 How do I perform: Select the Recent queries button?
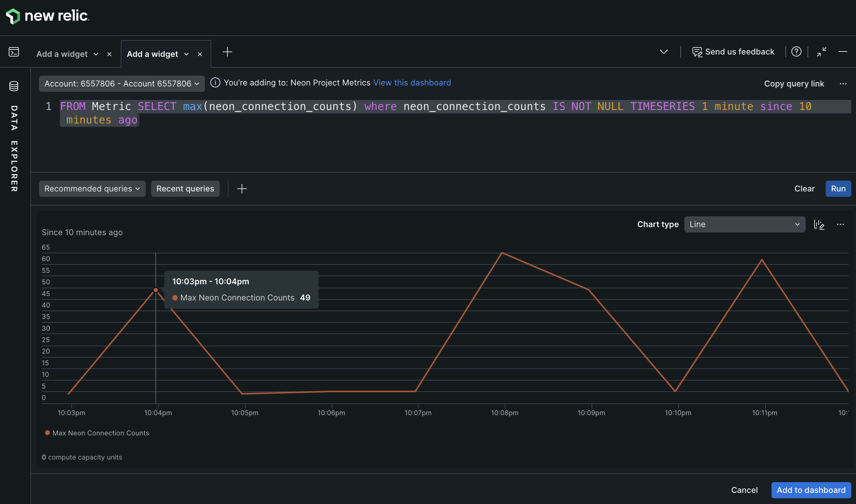(185, 188)
